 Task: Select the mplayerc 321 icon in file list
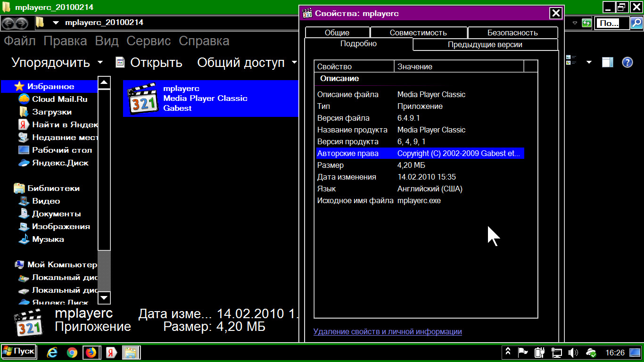(142, 98)
